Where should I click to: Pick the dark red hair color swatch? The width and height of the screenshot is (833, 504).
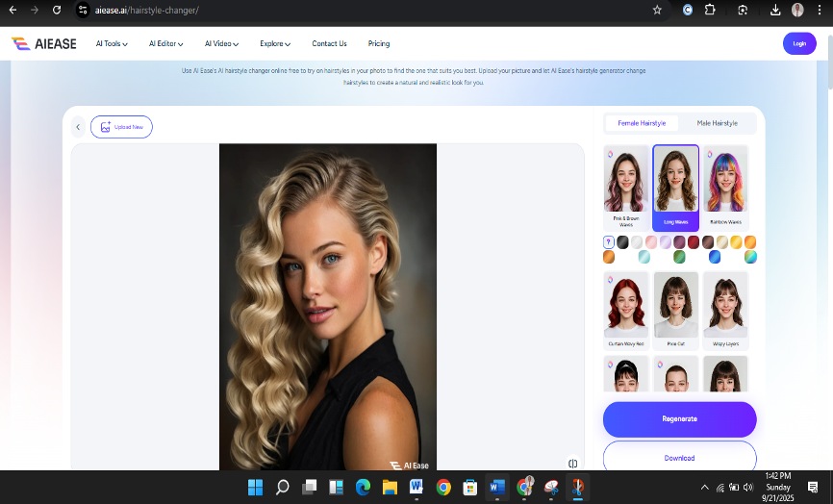click(694, 241)
